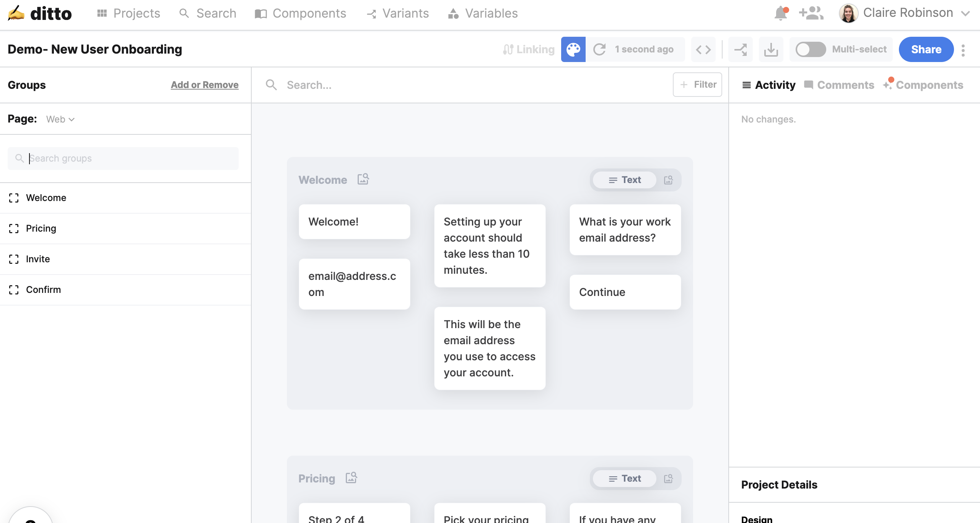Expand the Page Web dropdown
This screenshot has height=523, width=980.
[60, 119]
